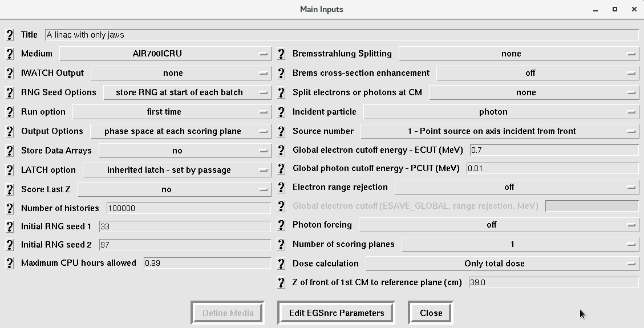The width and height of the screenshot is (644, 328).
Task: Show help for Number of histories
Action: tap(10, 208)
